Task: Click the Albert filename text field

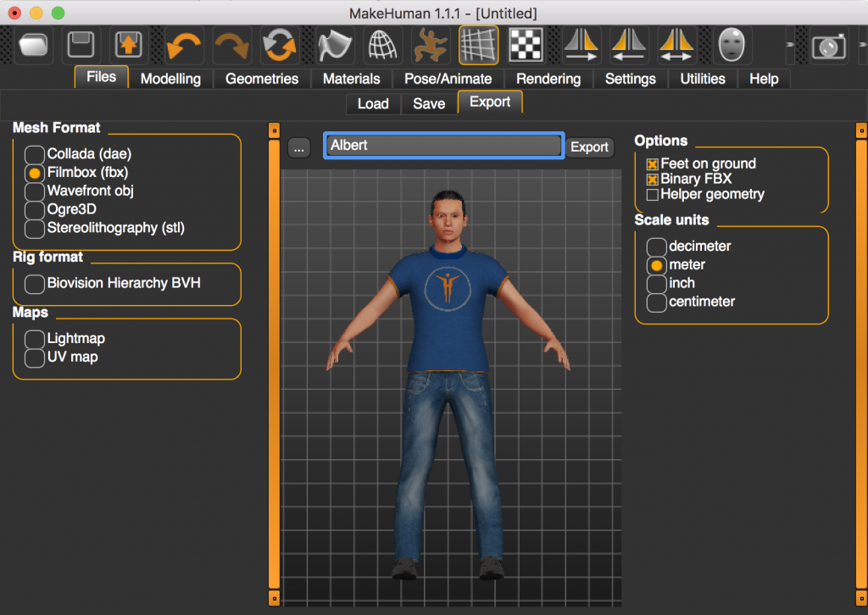Action: [443, 146]
